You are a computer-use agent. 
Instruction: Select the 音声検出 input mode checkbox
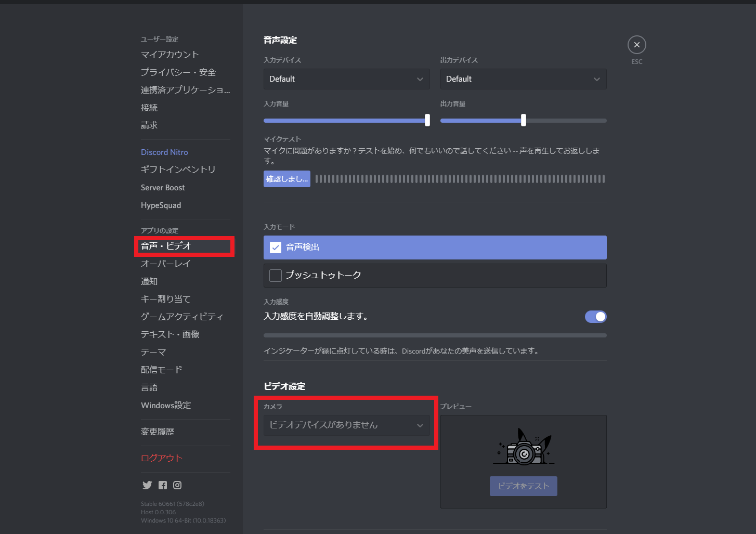click(x=276, y=248)
